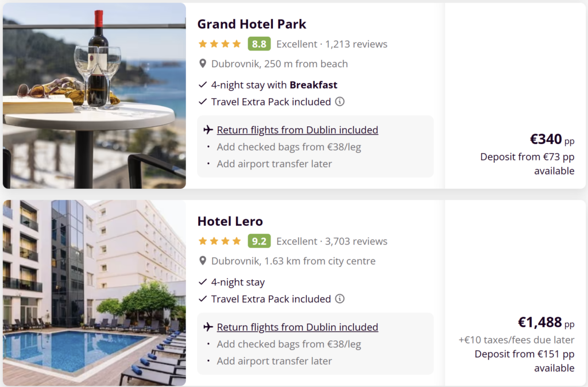The height and width of the screenshot is (387, 588).
Task: Expand the Deposit from €73 pp details
Action: [527, 156]
